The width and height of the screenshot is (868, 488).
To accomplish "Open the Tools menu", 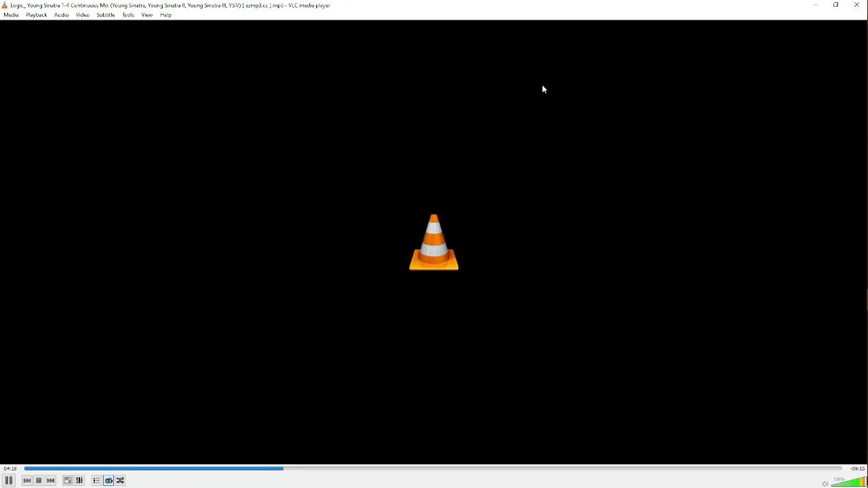I will pos(129,15).
